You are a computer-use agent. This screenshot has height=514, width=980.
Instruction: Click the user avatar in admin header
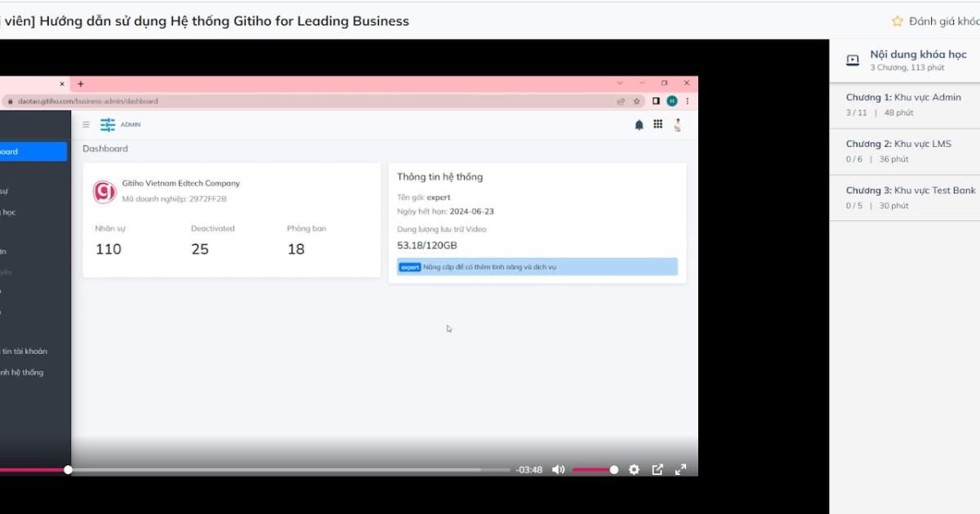click(677, 125)
